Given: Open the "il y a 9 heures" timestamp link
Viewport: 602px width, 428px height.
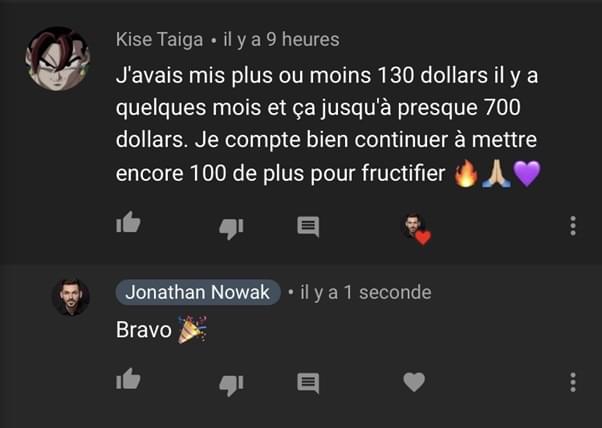Looking at the screenshot, I should pos(281,40).
